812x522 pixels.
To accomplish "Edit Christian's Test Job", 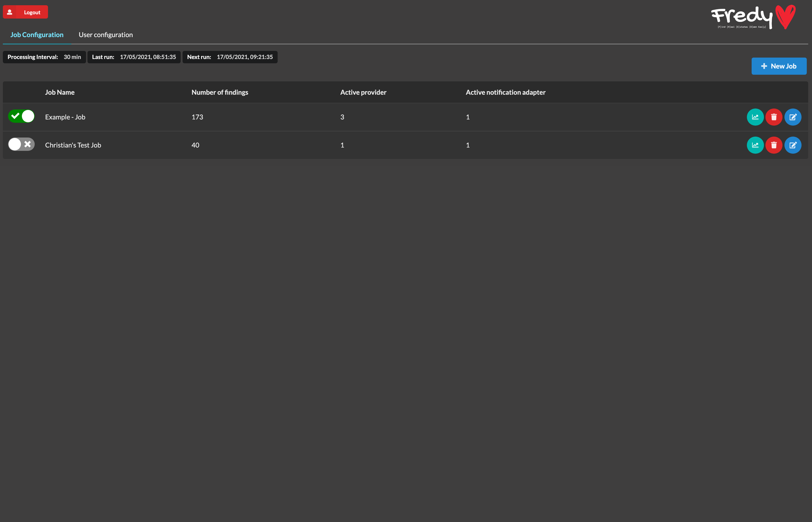I will 793,145.
